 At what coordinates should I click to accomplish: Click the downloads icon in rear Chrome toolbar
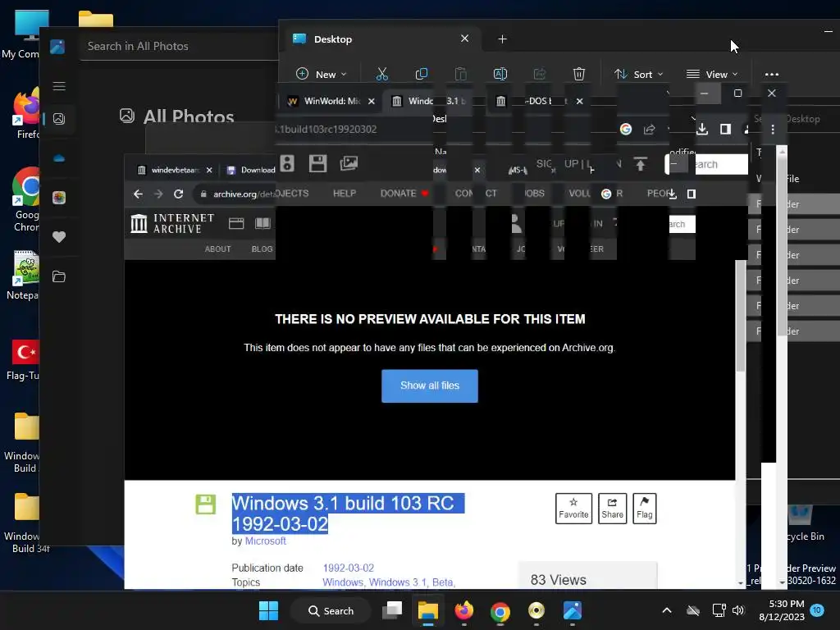point(702,129)
